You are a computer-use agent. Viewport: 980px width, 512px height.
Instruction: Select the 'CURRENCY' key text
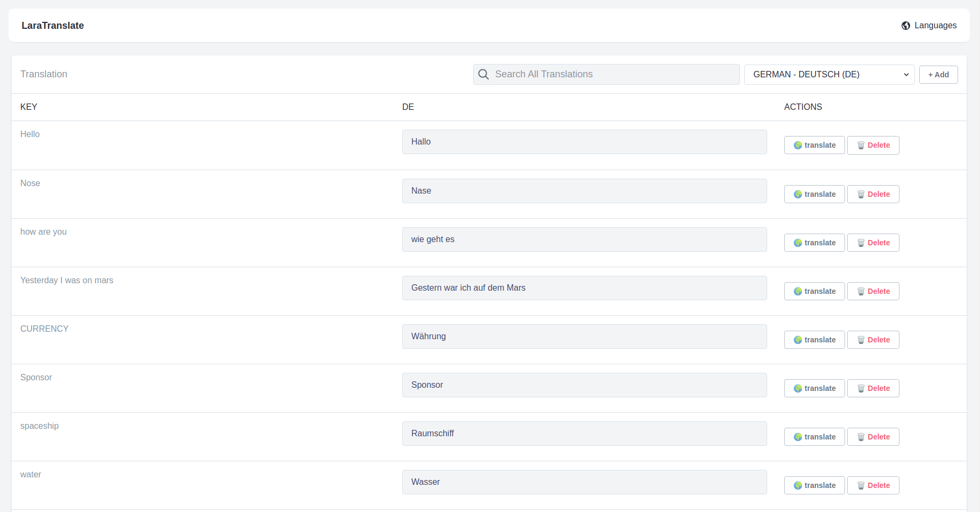[x=44, y=329]
